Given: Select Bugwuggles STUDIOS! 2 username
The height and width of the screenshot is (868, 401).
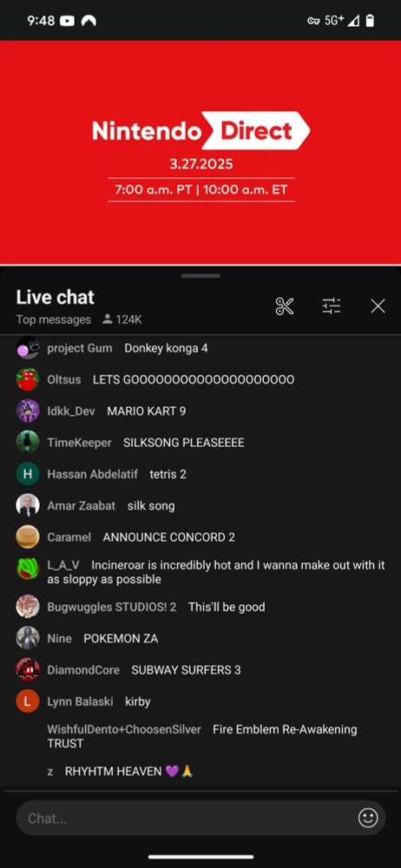Looking at the screenshot, I should 112,607.
